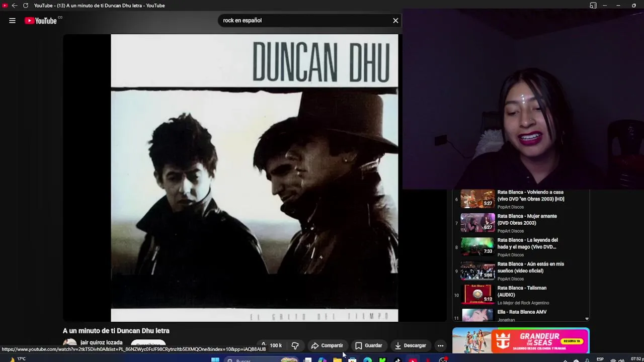Go to the YouTube home logo

click(x=41, y=21)
